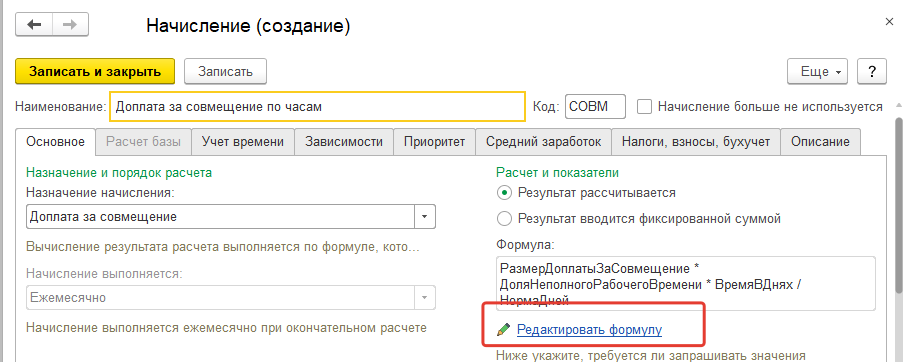
Task: Open the Налоги, взносы, бухучет tab
Action: point(696,142)
